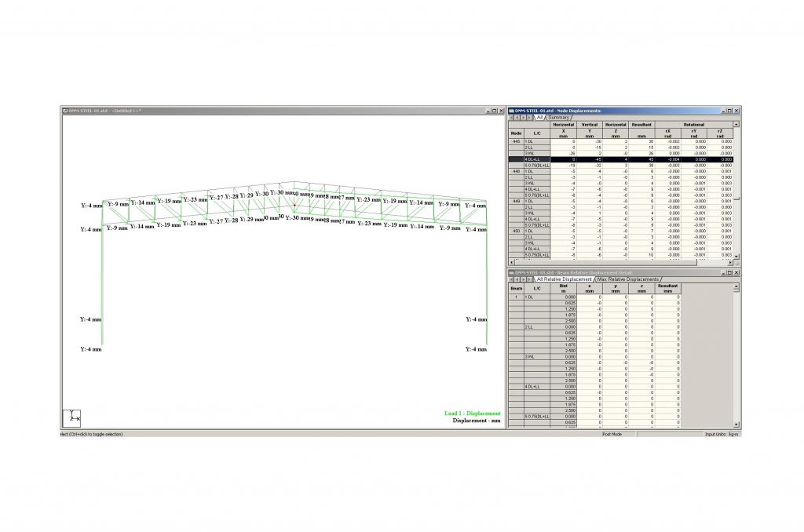Select the All Relative Displacement tab
This screenshot has height=532, width=804.
click(x=565, y=279)
